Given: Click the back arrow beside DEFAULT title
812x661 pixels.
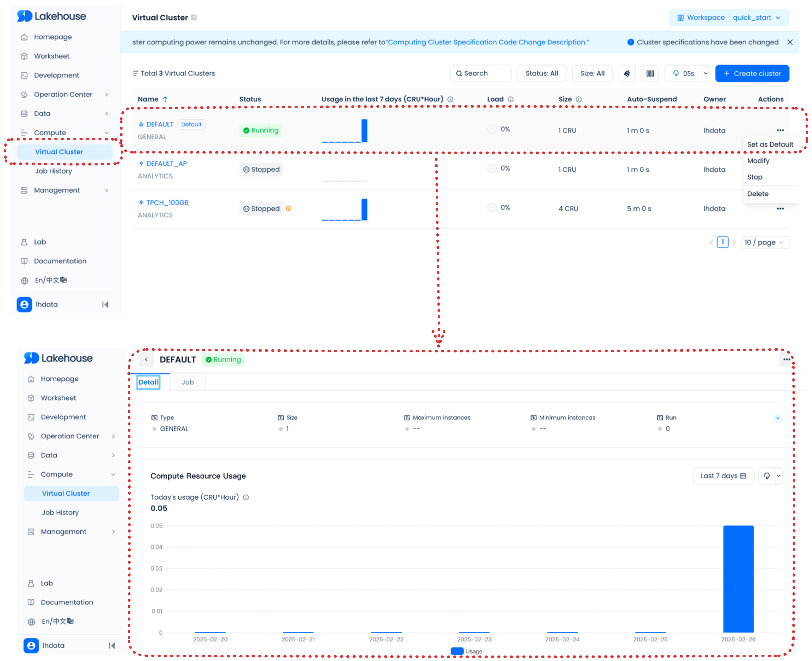Looking at the screenshot, I should 146,360.
